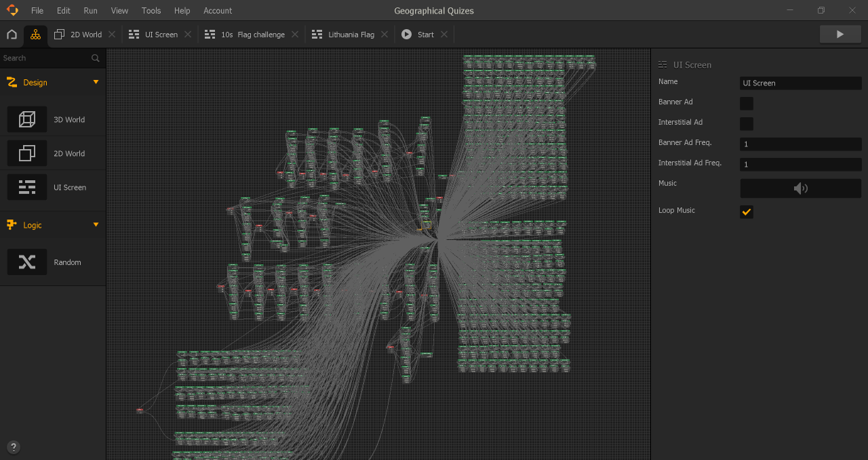Click the UI Screen icon in the inspector header
Viewport: 868px width, 460px height.
(x=661, y=64)
